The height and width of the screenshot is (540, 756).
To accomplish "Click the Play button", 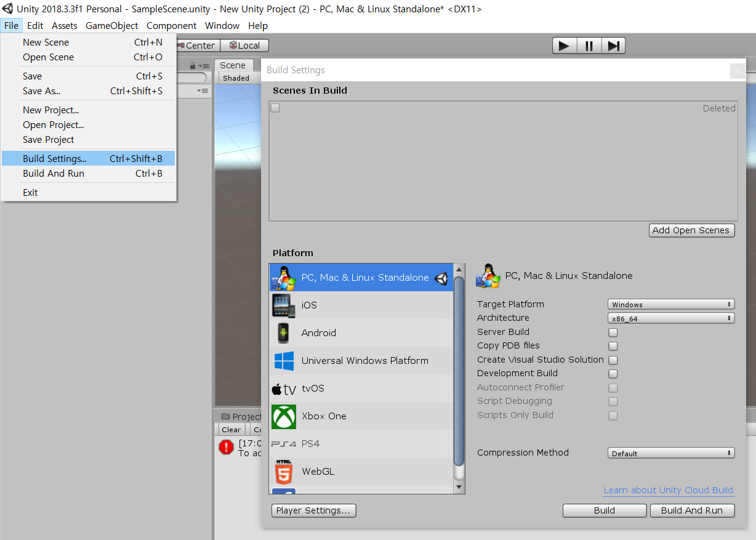I will click(565, 46).
